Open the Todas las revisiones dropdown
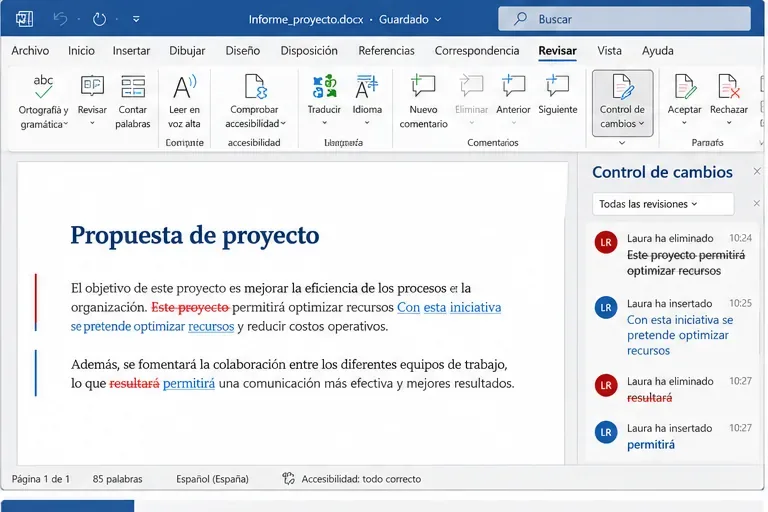The height and width of the screenshot is (512, 768). (663, 204)
